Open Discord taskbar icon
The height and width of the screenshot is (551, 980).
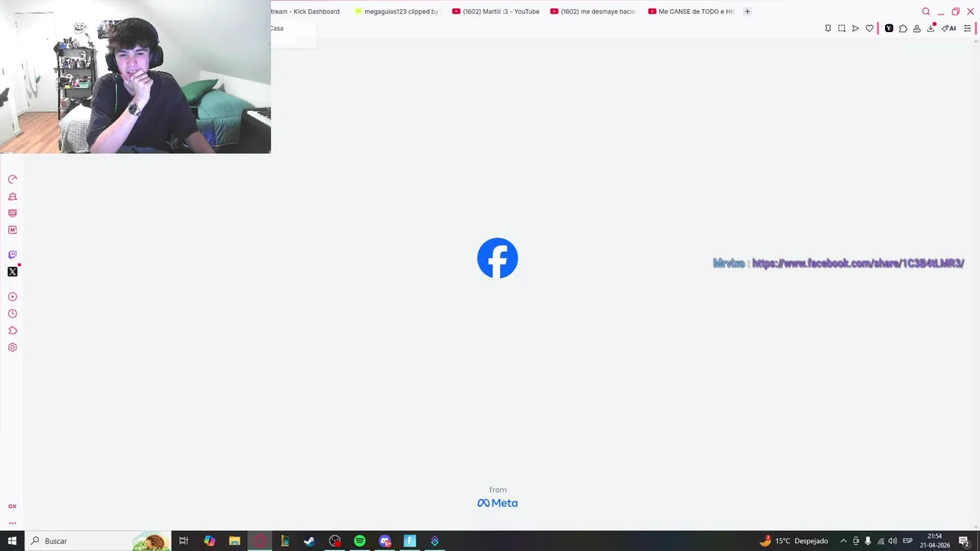click(385, 541)
